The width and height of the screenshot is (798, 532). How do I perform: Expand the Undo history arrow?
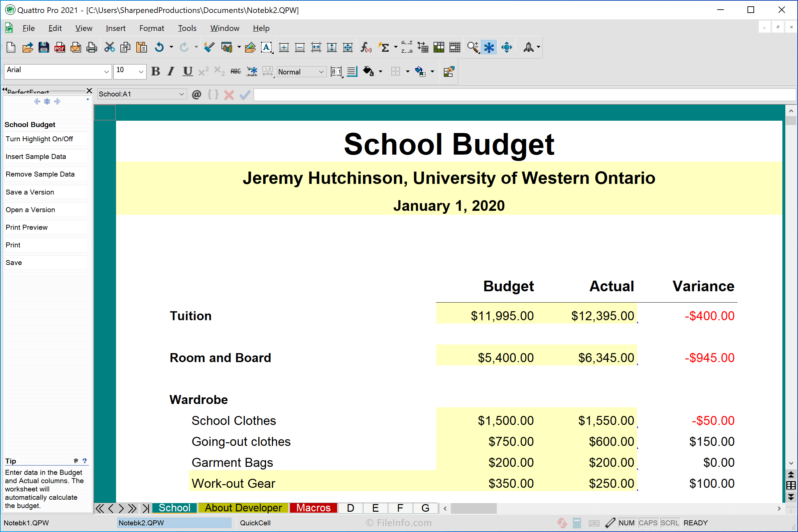click(171, 47)
